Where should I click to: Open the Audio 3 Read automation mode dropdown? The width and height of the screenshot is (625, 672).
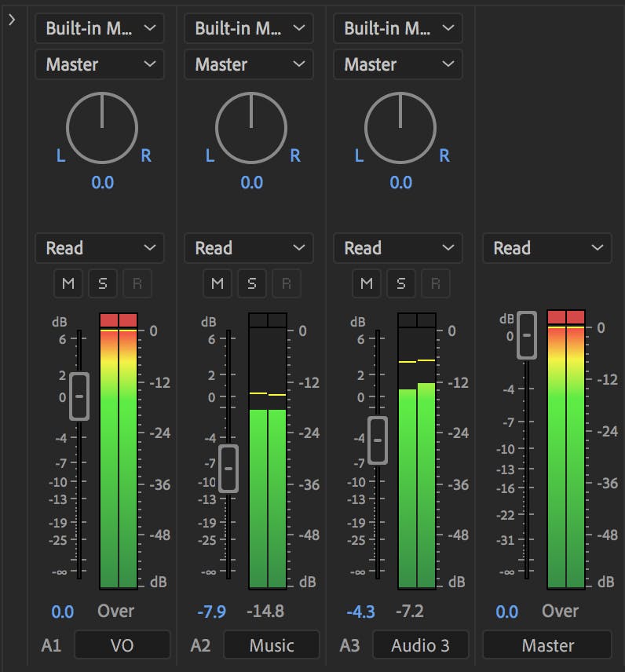click(x=398, y=248)
